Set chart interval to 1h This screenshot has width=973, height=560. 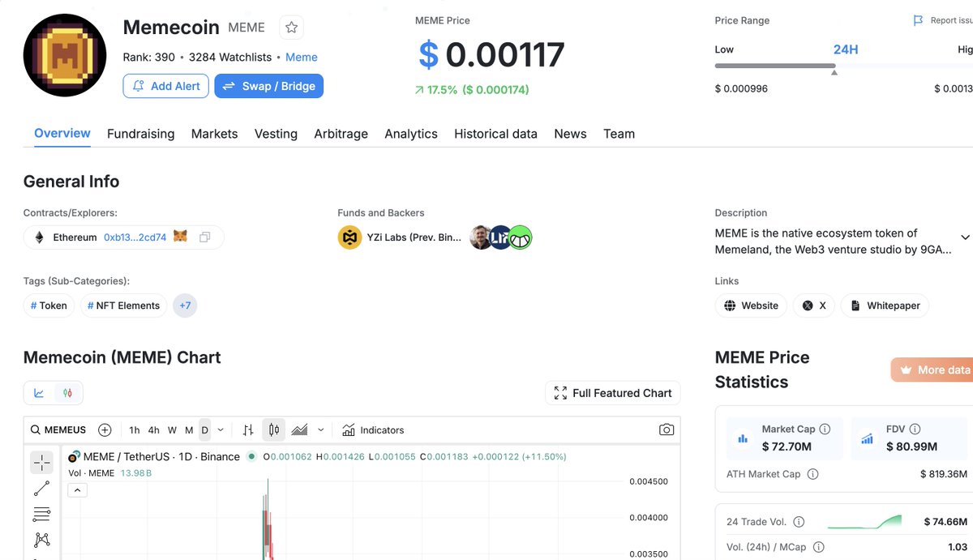point(135,430)
